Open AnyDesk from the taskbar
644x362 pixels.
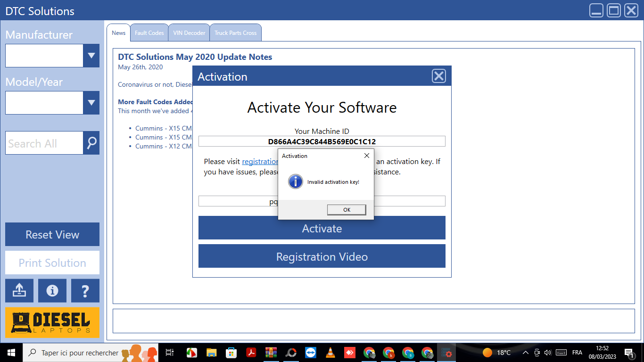click(x=350, y=353)
